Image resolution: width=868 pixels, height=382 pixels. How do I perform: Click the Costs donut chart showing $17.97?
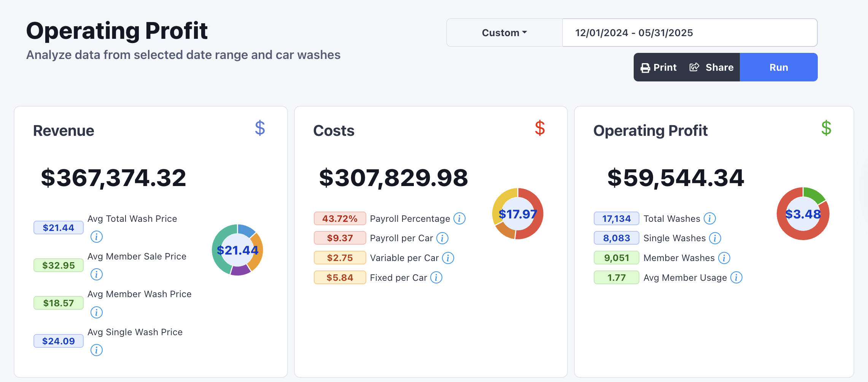pos(518,214)
